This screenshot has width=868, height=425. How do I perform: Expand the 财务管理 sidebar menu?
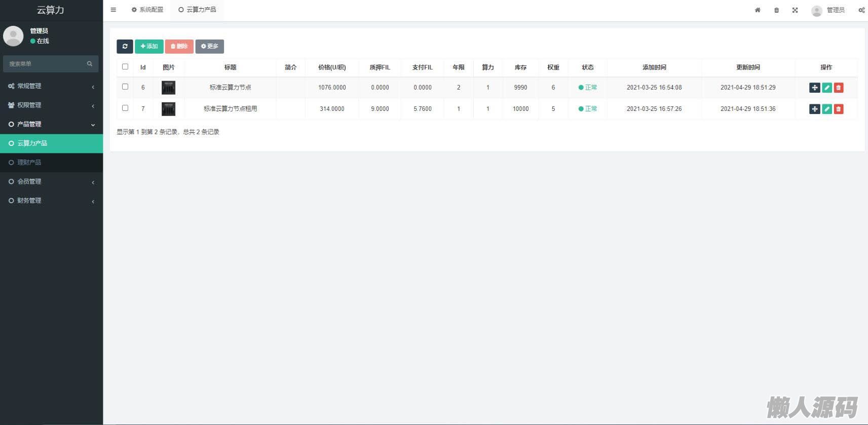[x=51, y=201]
